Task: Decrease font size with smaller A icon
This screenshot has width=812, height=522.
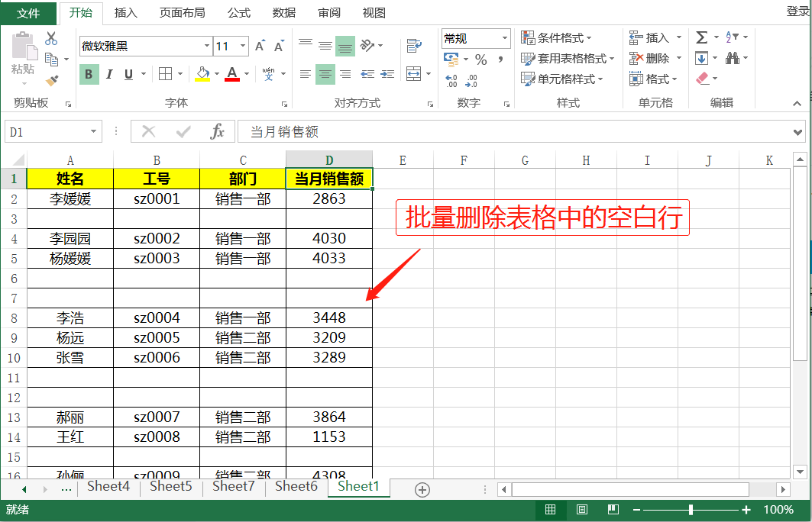Action: (279, 46)
